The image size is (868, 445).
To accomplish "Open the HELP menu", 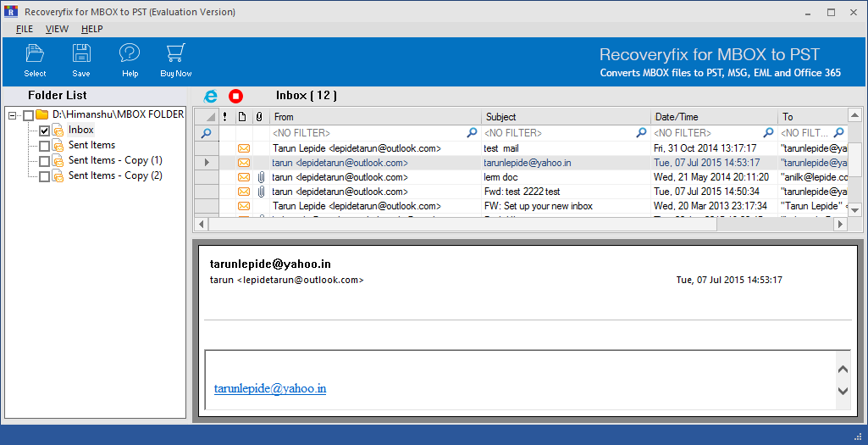I will point(92,29).
